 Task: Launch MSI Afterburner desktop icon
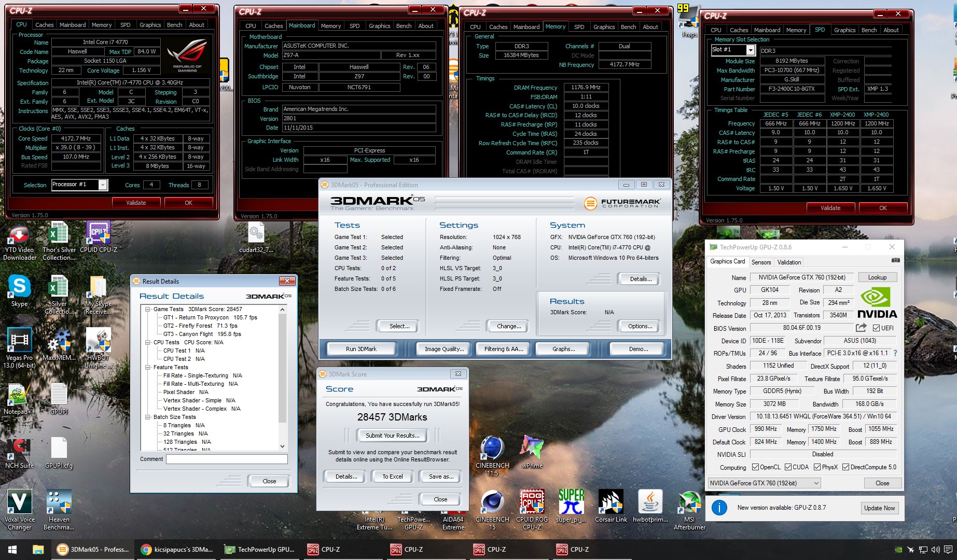click(x=689, y=510)
